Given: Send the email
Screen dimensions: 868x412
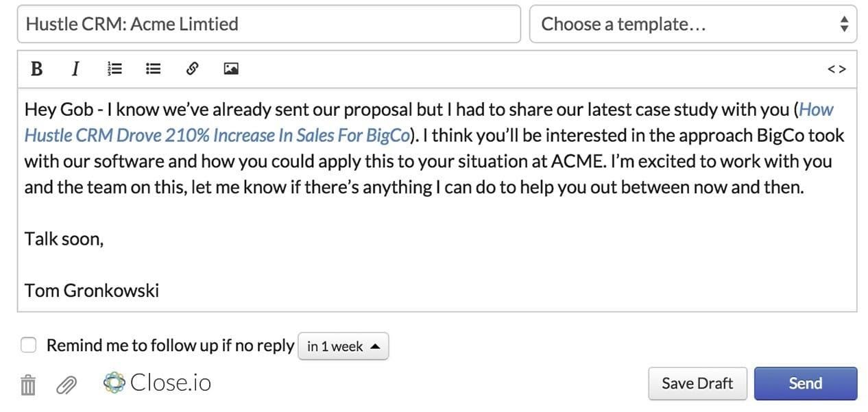Looking at the screenshot, I should (x=806, y=383).
